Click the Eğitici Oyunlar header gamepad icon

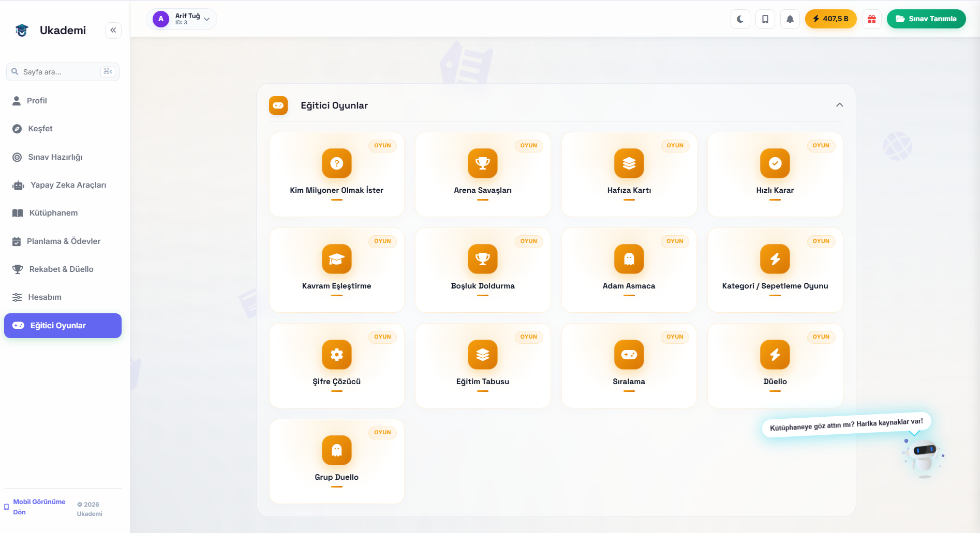(278, 105)
